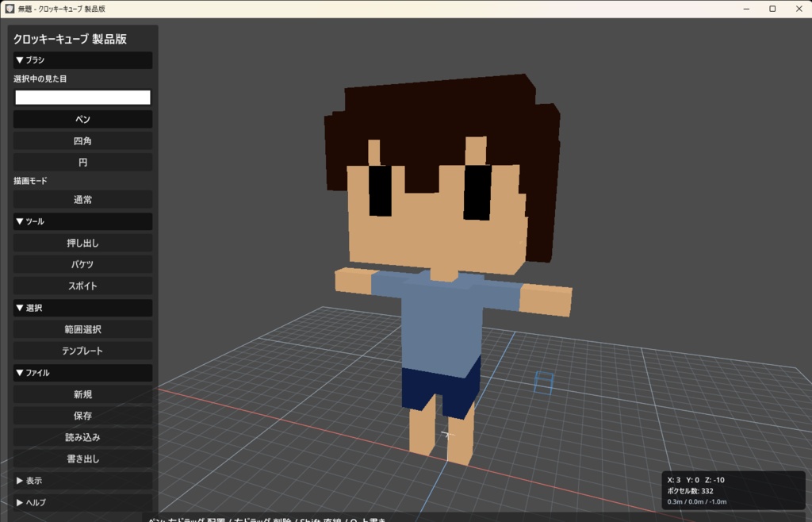Image resolution: width=812 pixels, height=522 pixels.
Task: Collapse the ブラシ section
Action: [82, 60]
